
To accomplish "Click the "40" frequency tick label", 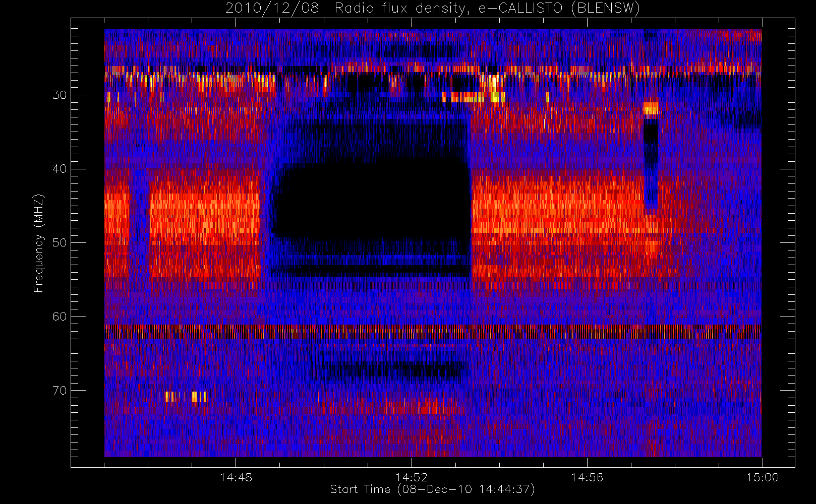I will coord(60,169).
